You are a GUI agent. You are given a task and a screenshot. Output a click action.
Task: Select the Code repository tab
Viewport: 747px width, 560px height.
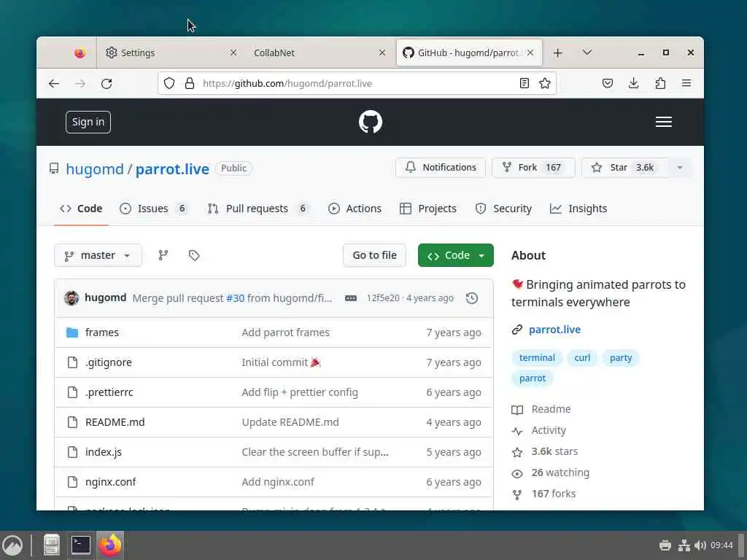tap(81, 209)
